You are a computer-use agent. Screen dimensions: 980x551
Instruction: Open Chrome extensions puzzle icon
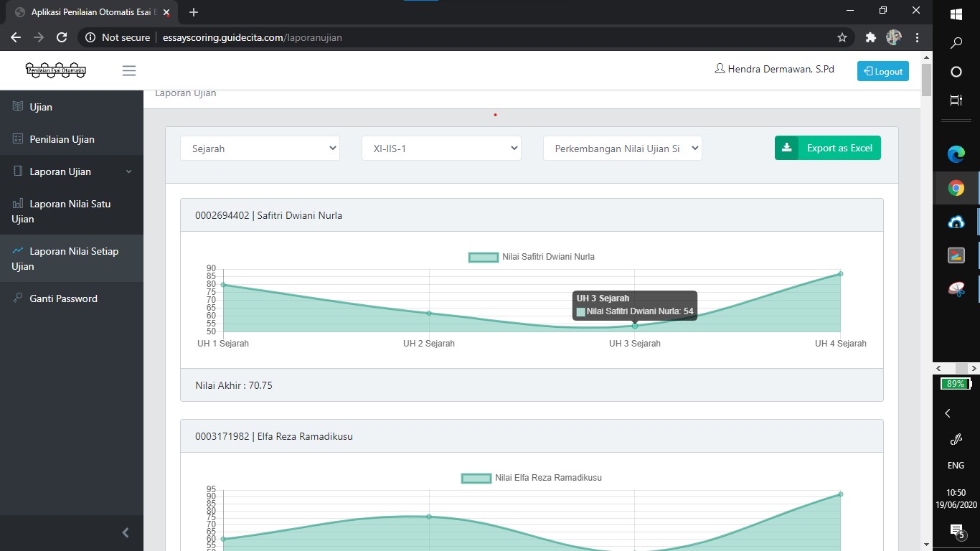pos(871,37)
